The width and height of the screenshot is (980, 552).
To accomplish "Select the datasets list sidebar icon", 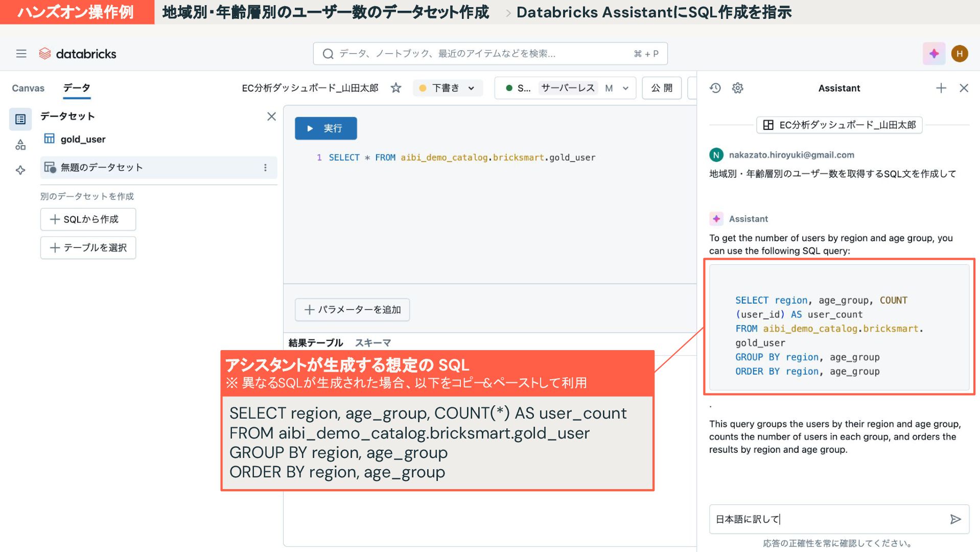I will [x=20, y=119].
